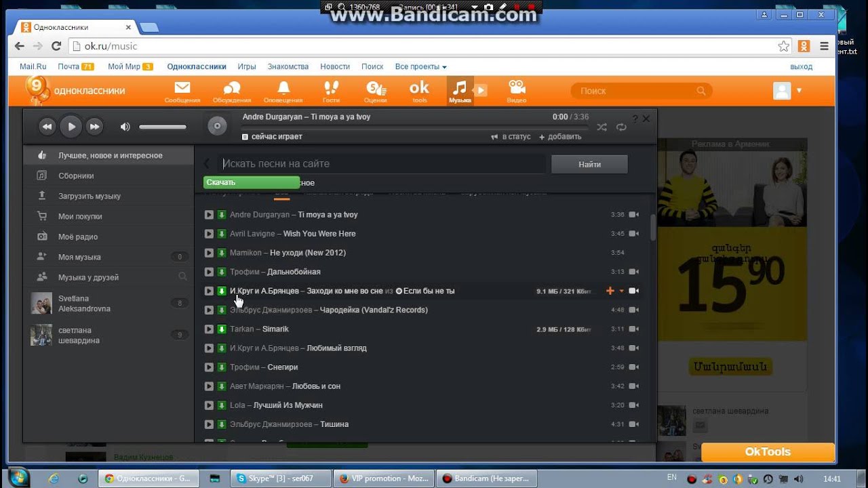
Task: Click the сейчас играет checkbox
Action: click(x=245, y=137)
